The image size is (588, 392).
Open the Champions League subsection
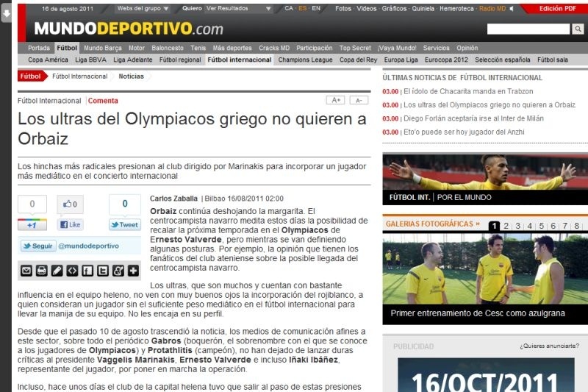point(305,60)
